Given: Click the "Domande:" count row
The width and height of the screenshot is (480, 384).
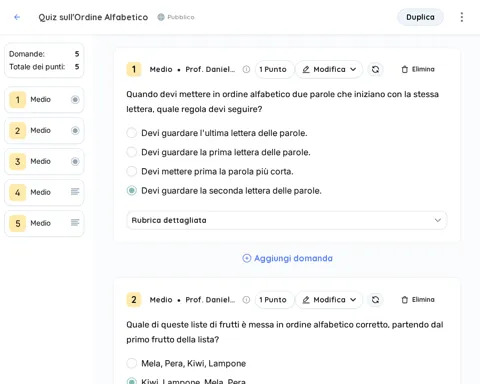Looking at the screenshot, I should (44, 54).
